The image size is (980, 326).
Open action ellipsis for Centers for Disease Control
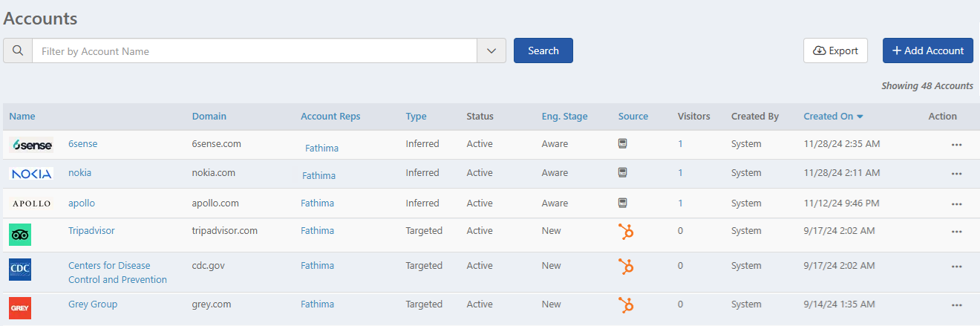(956, 267)
